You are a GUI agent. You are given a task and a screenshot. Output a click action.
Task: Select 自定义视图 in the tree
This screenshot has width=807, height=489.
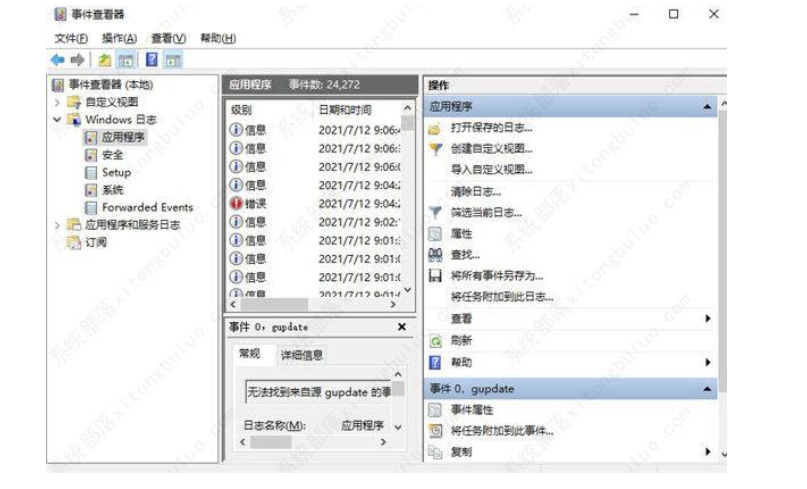112,102
